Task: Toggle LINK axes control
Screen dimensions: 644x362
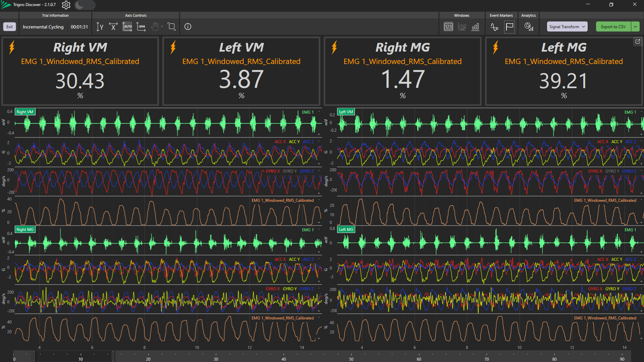Action: click(141, 27)
